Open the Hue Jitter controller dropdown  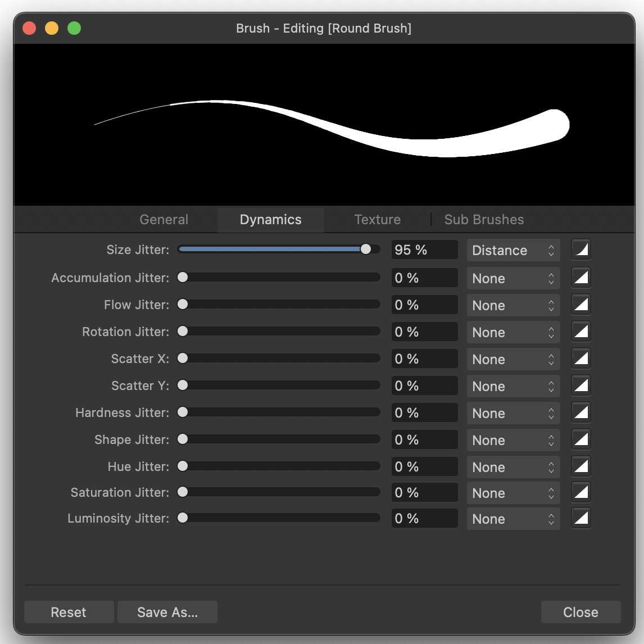tap(514, 467)
